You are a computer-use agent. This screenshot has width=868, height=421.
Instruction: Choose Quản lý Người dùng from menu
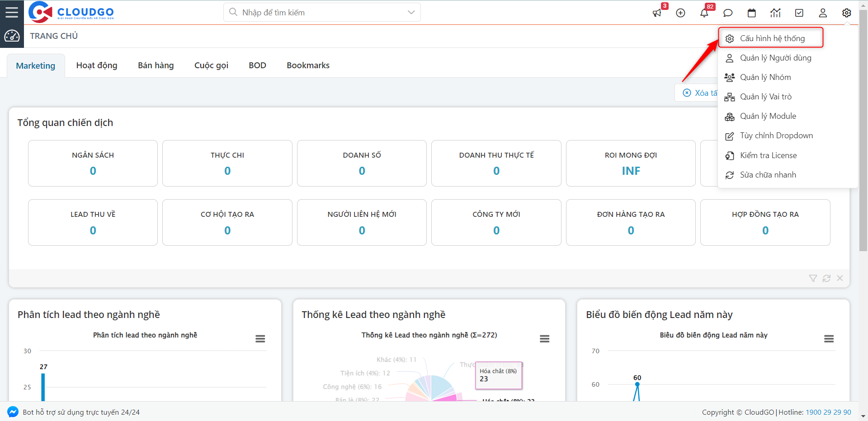775,58
